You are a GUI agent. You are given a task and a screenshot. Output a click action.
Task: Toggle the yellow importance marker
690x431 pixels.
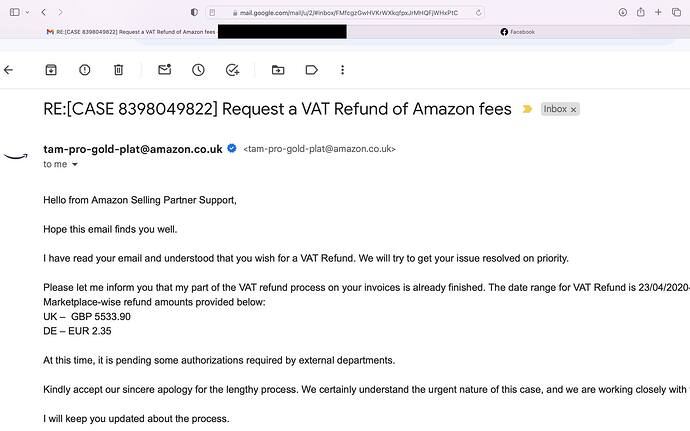click(527, 109)
